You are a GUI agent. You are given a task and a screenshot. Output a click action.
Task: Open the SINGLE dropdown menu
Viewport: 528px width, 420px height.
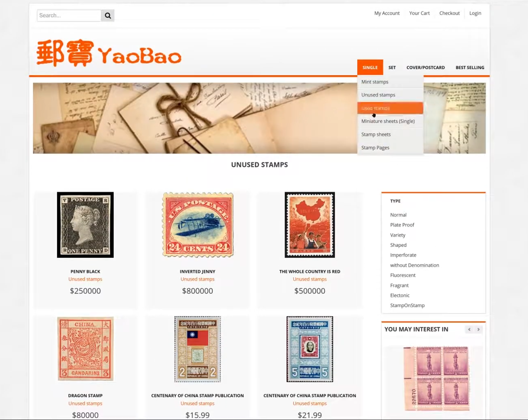coord(370,67)
